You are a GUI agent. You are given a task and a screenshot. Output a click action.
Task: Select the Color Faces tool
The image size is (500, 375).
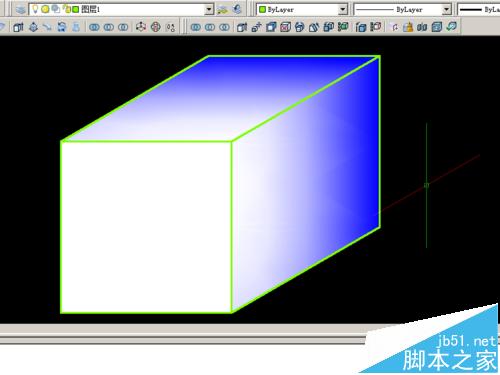343,27
